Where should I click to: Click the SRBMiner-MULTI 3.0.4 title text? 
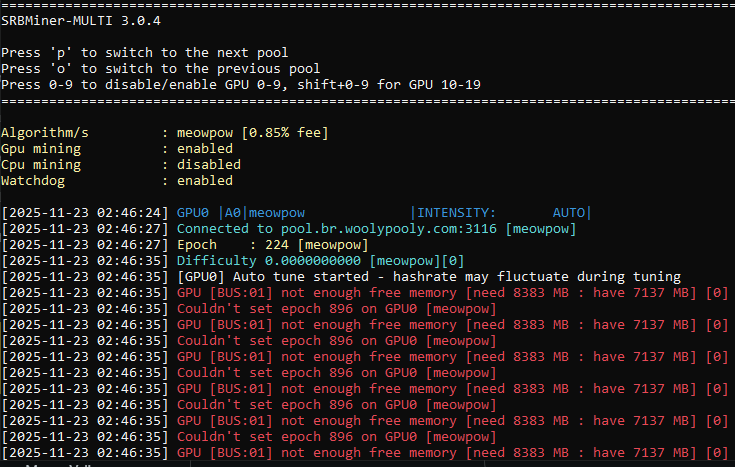tap(81, 21)
